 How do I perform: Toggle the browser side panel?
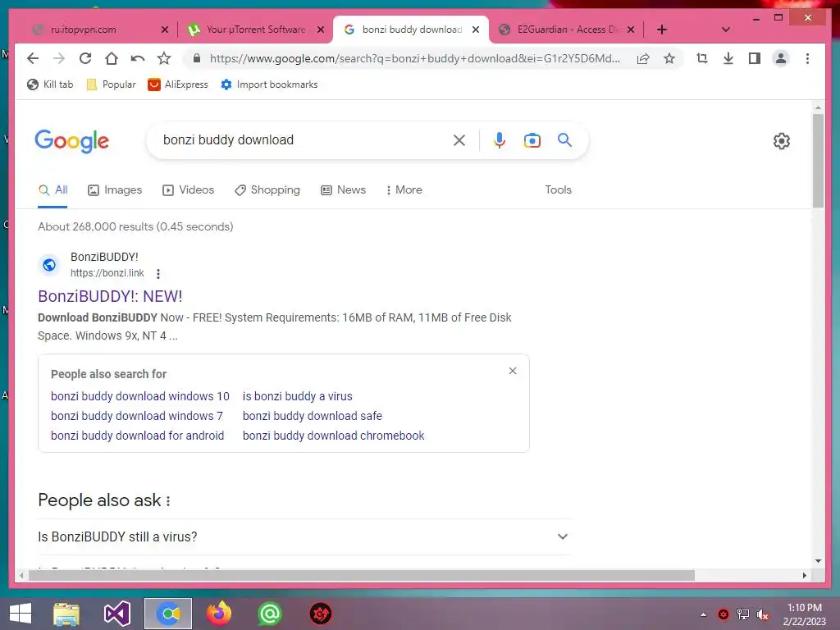click(755, 58)
